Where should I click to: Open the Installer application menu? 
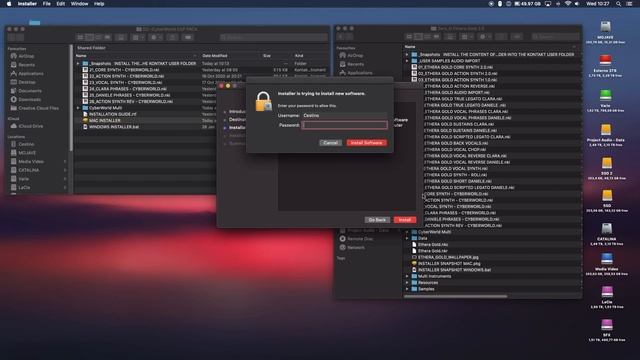pyautogui.click(x=27, y=4)
